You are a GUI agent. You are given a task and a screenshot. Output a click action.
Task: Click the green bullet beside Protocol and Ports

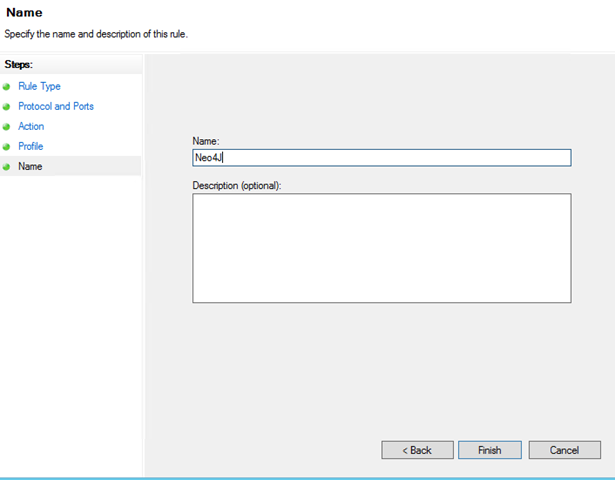click(x=7, y=107)
